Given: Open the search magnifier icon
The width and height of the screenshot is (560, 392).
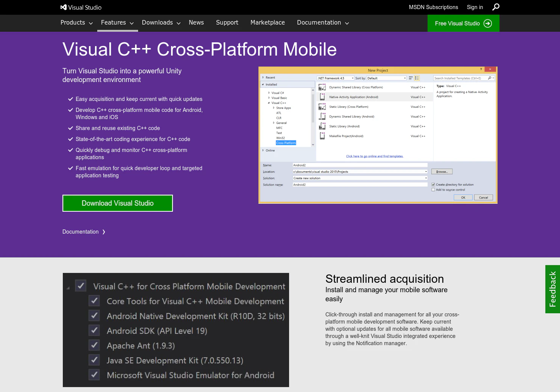Looking at the screenshot, I should pos(496,7).
